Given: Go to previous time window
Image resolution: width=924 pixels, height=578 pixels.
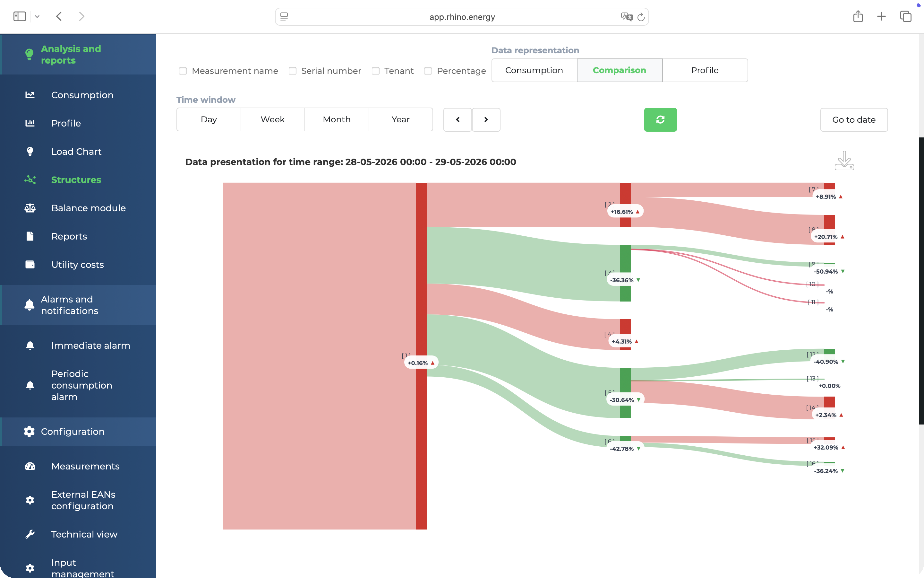Looking at the screenshot, I should [458, 120].
